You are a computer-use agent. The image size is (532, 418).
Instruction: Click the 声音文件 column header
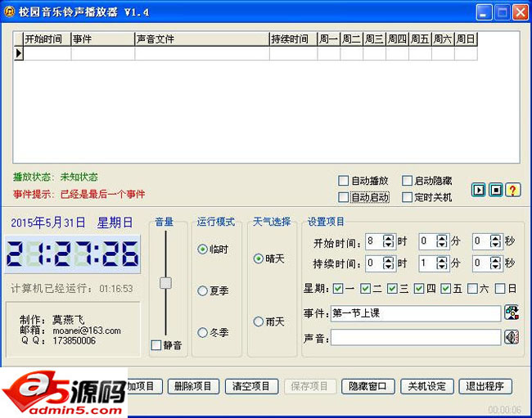[x=201, y=38]
